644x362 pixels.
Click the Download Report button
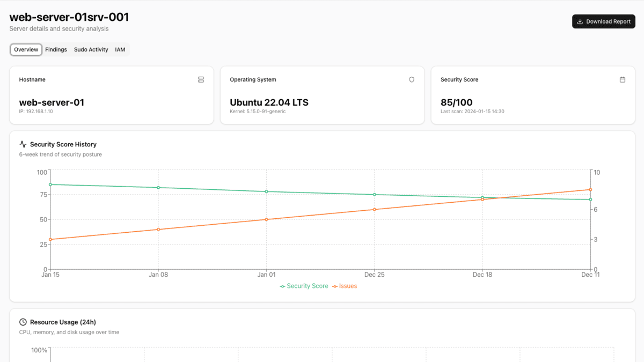point(603,21)
